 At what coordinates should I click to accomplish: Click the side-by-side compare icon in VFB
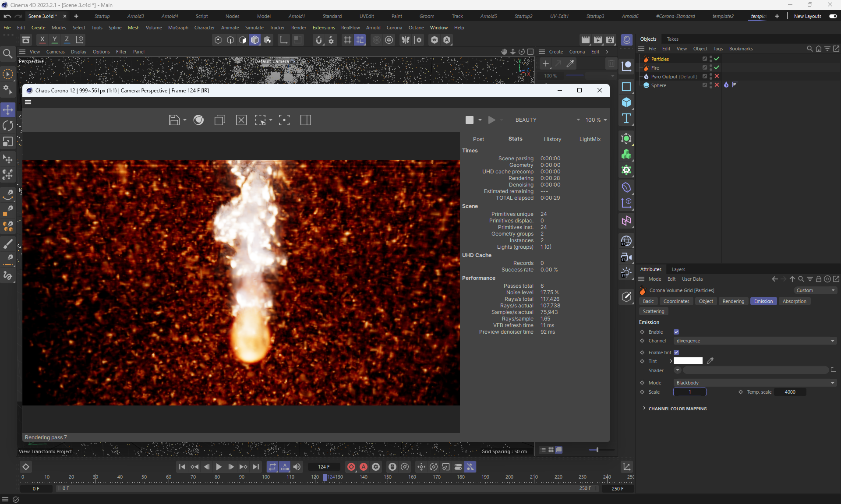[x=306, y=120]
